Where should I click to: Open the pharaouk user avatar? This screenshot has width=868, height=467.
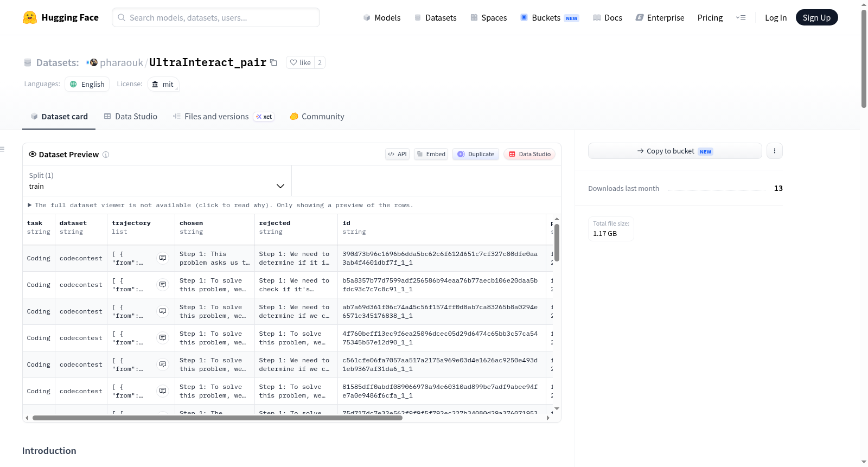click(93, 63)
